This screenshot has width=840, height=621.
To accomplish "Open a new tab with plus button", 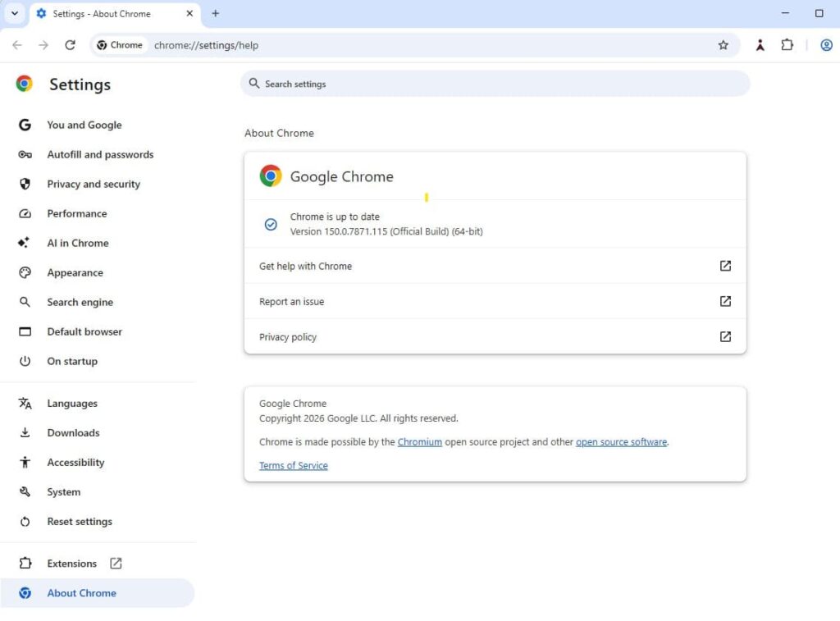I will [216, 13].
